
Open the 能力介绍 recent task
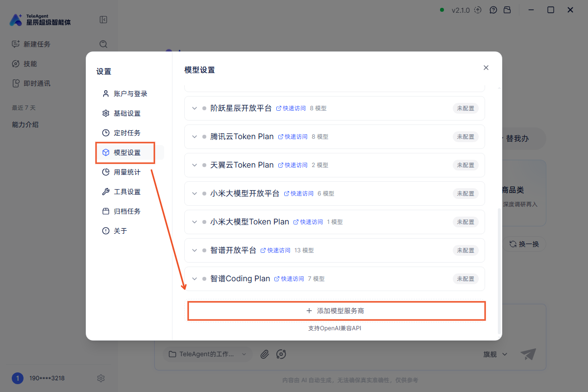(x=25, y=124)
